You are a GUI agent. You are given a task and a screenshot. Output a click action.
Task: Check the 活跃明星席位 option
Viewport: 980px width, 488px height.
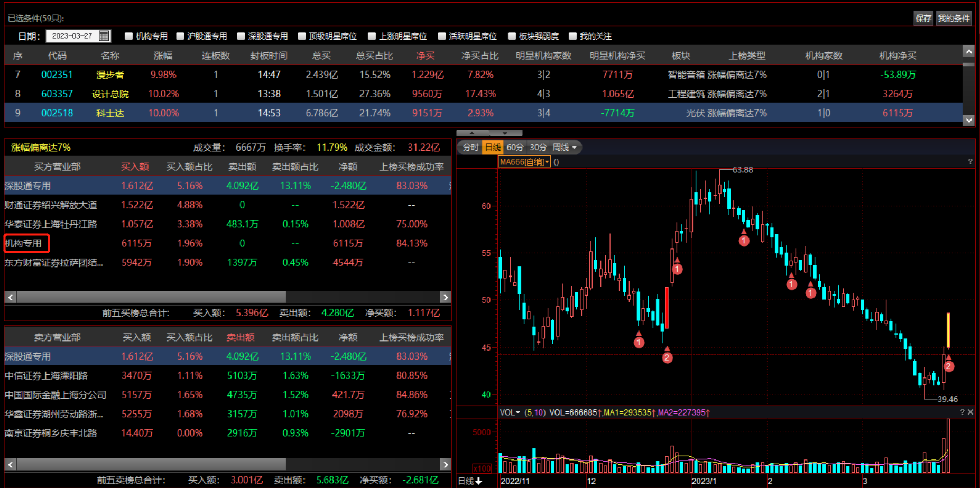coord(442,36)
